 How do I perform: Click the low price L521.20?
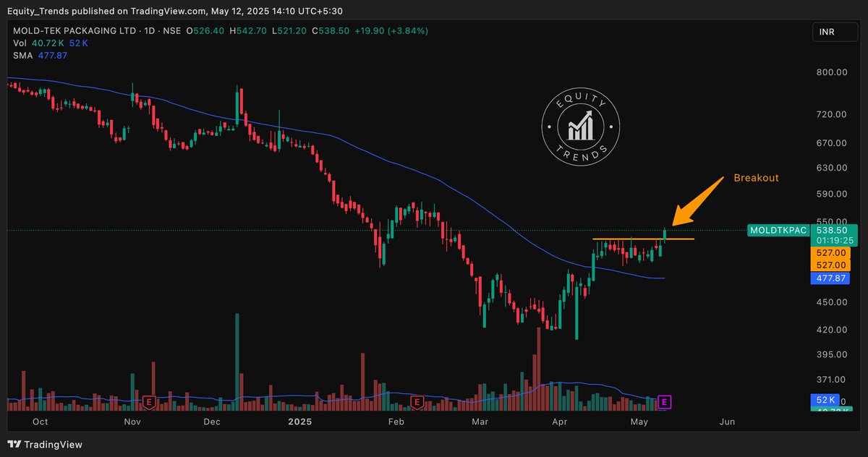click(x=289, y=31)
